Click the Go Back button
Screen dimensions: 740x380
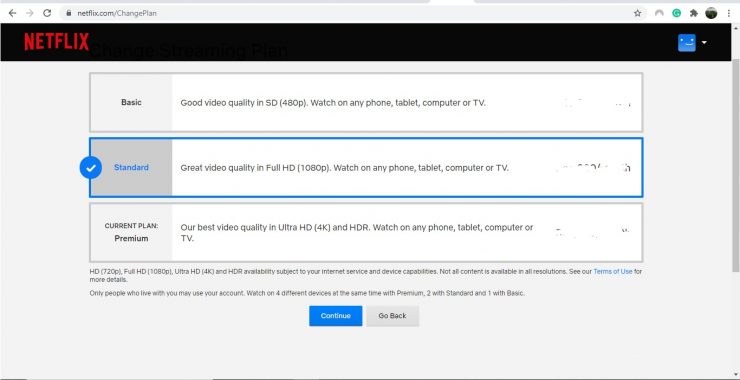(x=392, y=316)
